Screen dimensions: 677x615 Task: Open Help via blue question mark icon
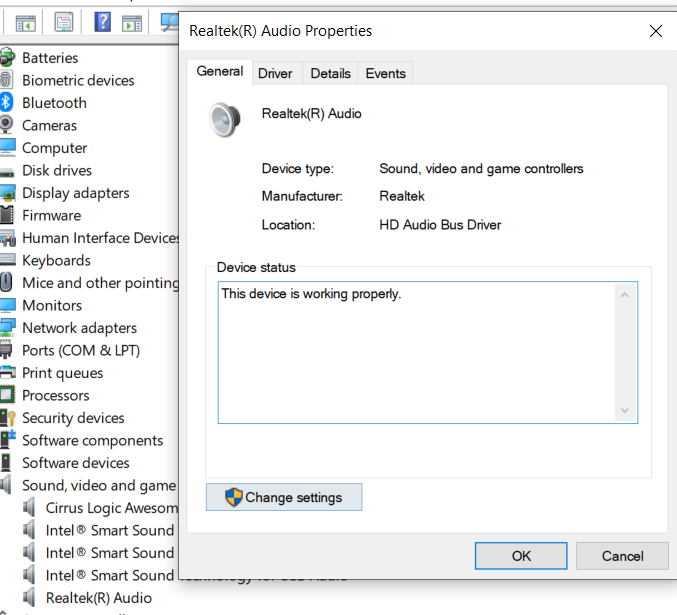pyautogui.click(x=102, y=22)
